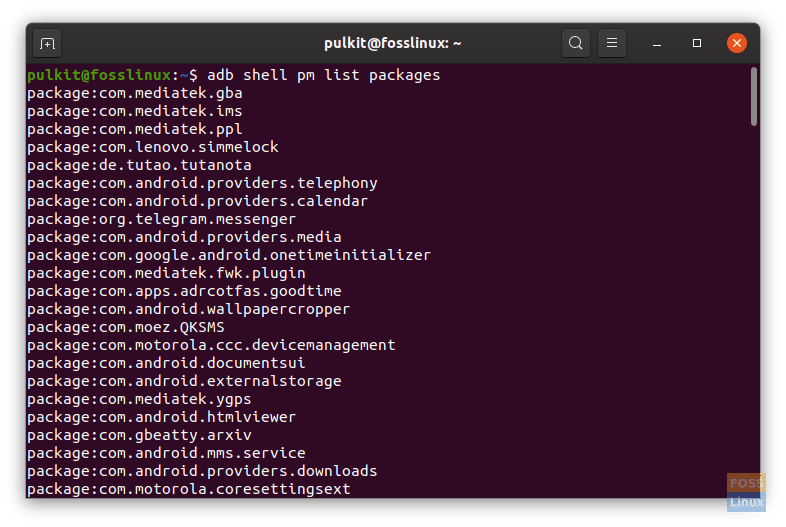
Task: Select line package:com.android.providers.downloads
Action: click(x=203, y=471)
